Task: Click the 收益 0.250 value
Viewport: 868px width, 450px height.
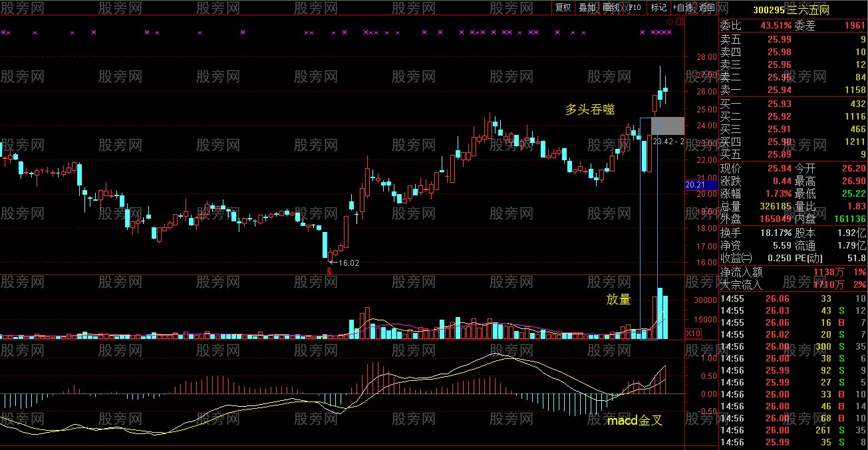Action: (780, 258)
